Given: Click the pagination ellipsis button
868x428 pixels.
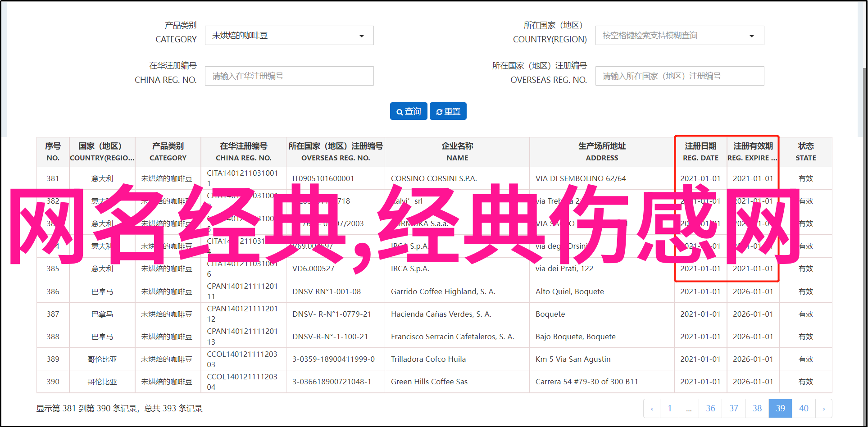Looking at the screenshot, I should click(x=689, y=408).
